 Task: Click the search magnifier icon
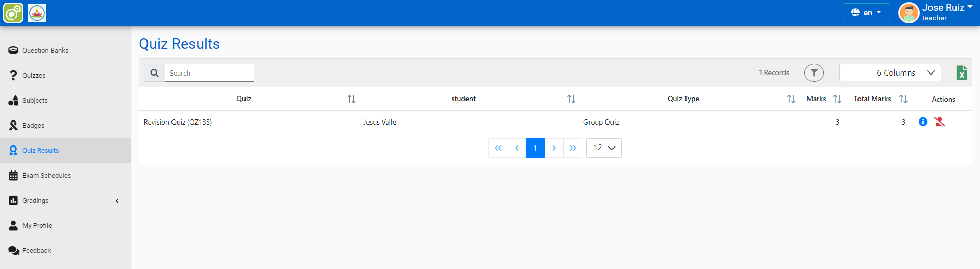[154, 73]
